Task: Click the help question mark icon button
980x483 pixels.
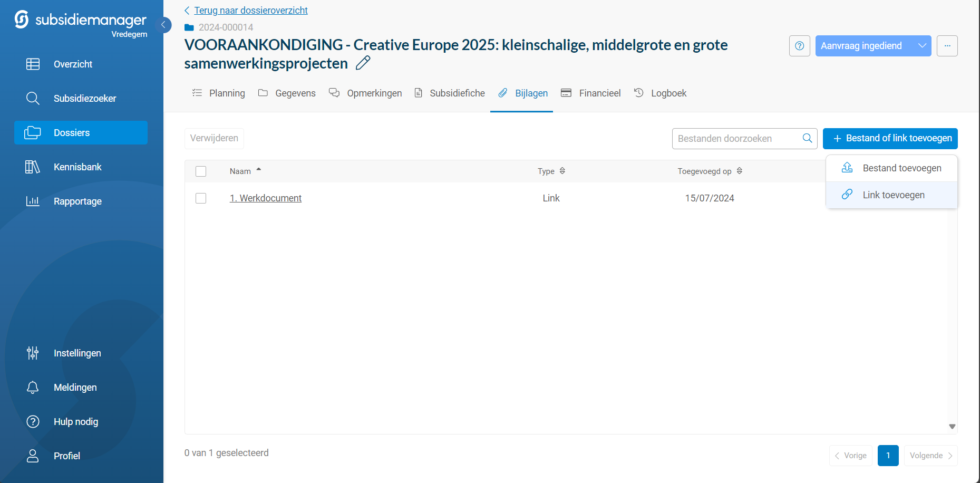Action: click(799, 46)
